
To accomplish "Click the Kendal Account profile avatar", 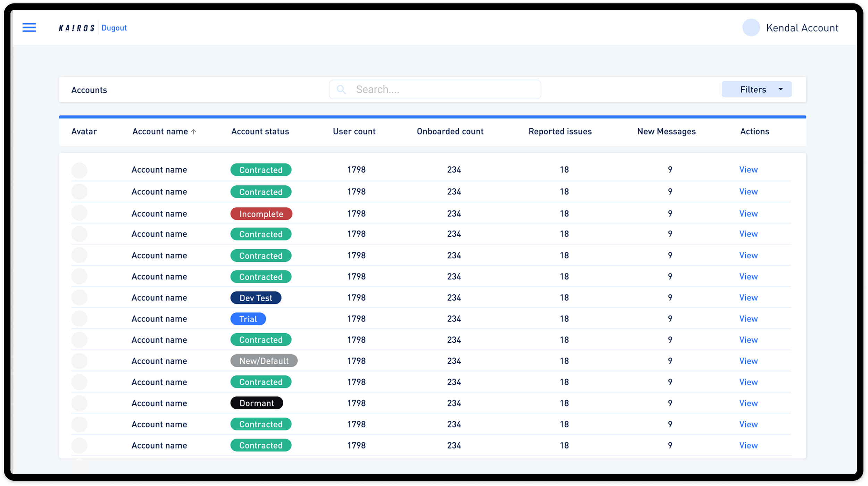I will (x=751, y=27).
